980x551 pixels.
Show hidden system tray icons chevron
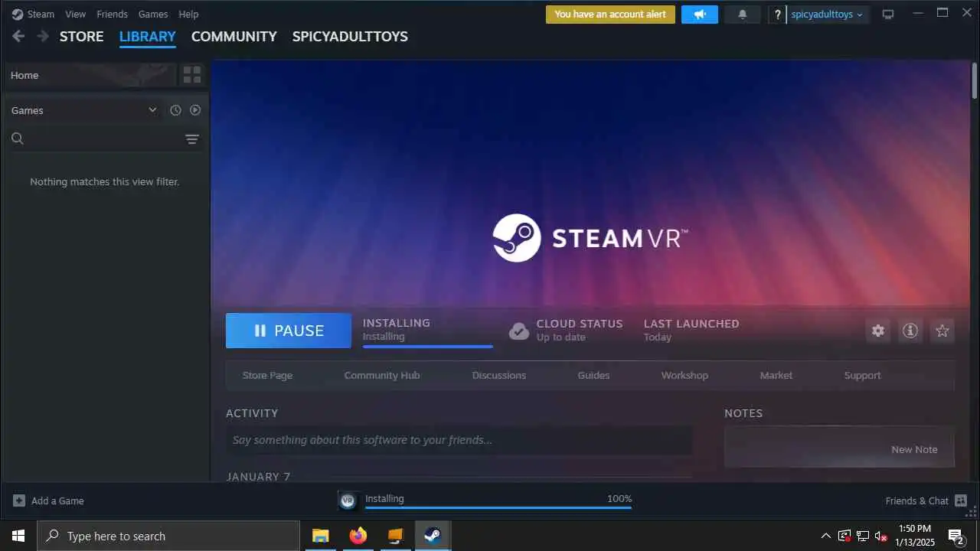click(825, 536)
